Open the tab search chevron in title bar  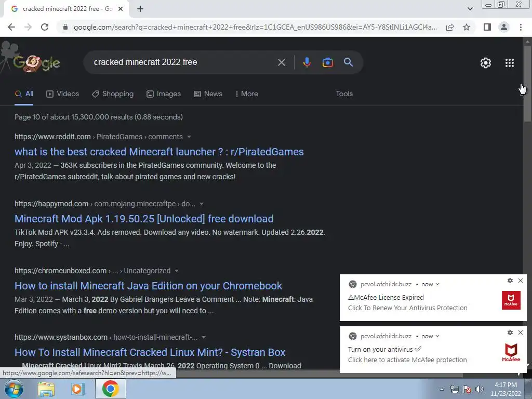pyautogui.click(x=470, y=9)
